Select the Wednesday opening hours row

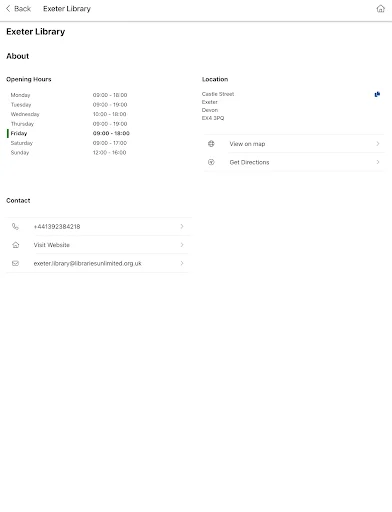coord(69,114)
